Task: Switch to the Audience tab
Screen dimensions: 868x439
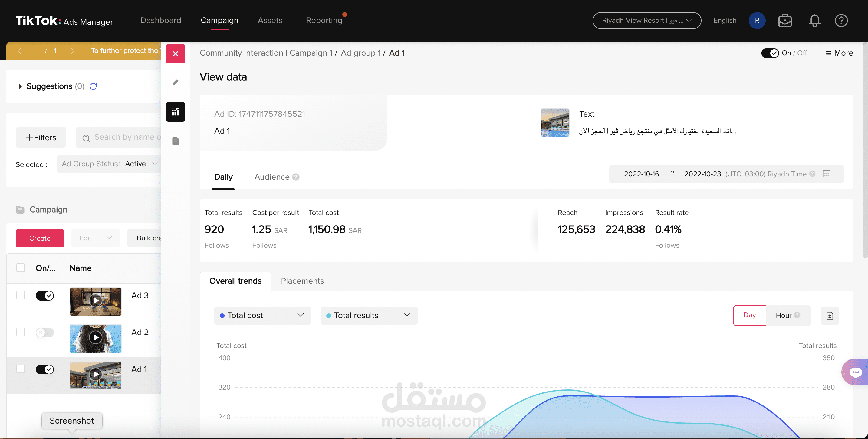Action: pyautogui.click(x=272, y=177)
